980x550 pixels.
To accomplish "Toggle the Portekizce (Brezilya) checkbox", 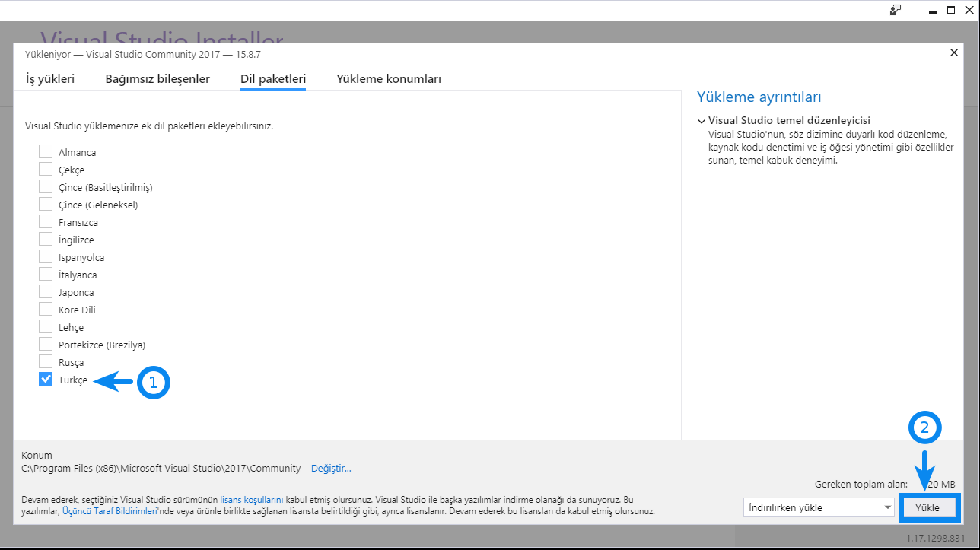I will coord(46,345).
